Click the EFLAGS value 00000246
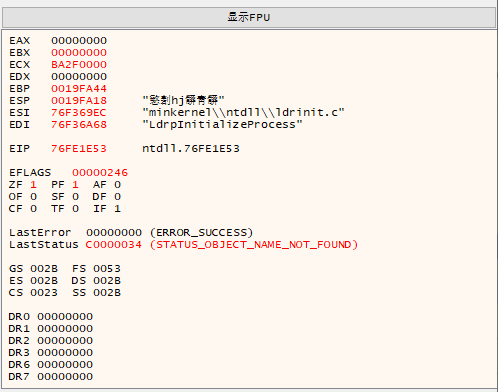This screenshot has height=392, width=498. (x=100, y=173)
